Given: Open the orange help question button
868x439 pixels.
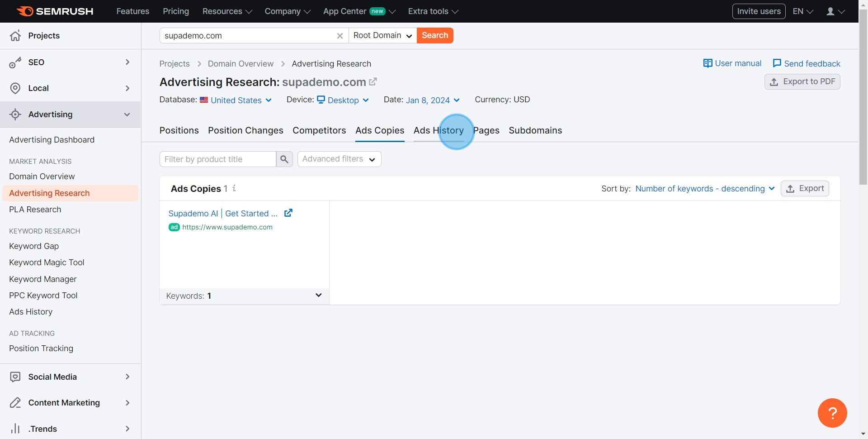Looking at the screenshot, I should pyautogui.click(x=832, y=413).
